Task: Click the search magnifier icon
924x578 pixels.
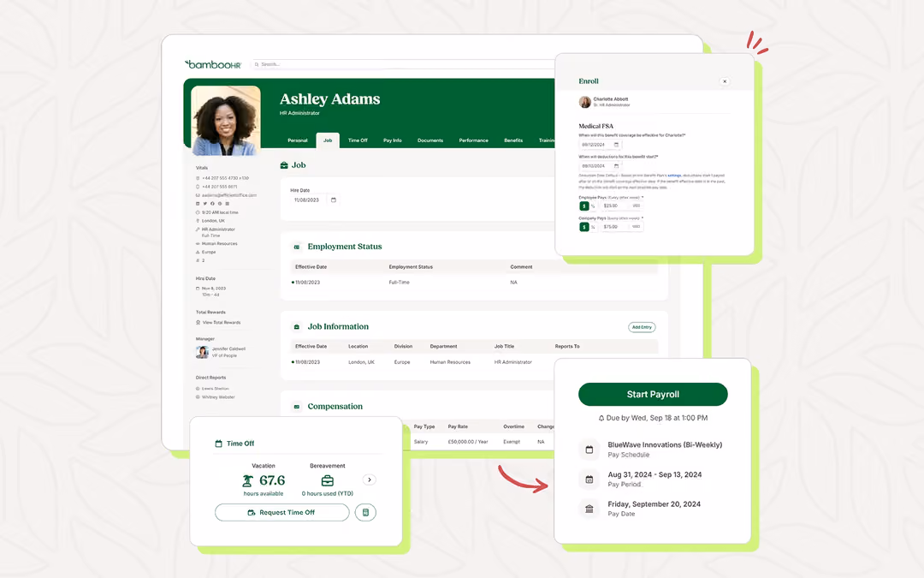Action: point(257,64)
